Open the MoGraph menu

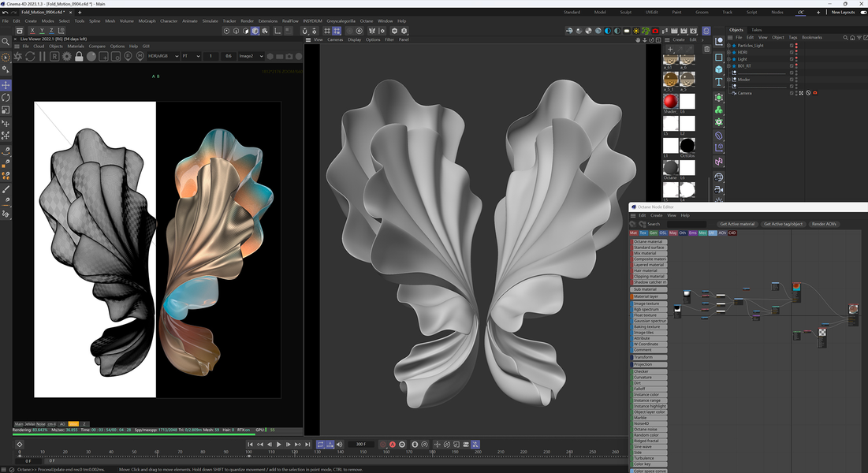point(147,21)
